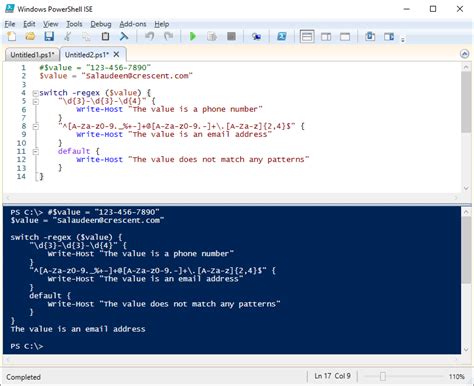Open New Remote PowerShell Tab icon
The height and width of the screenshot is (386, 474).
pyautogui.click(x=256, y=36)
